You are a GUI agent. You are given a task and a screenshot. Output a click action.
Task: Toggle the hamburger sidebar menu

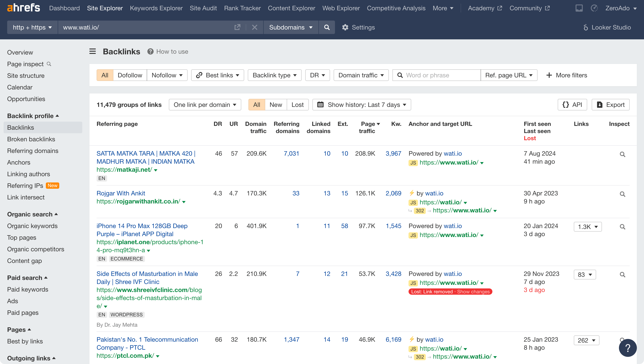click(x=93, y=51)
